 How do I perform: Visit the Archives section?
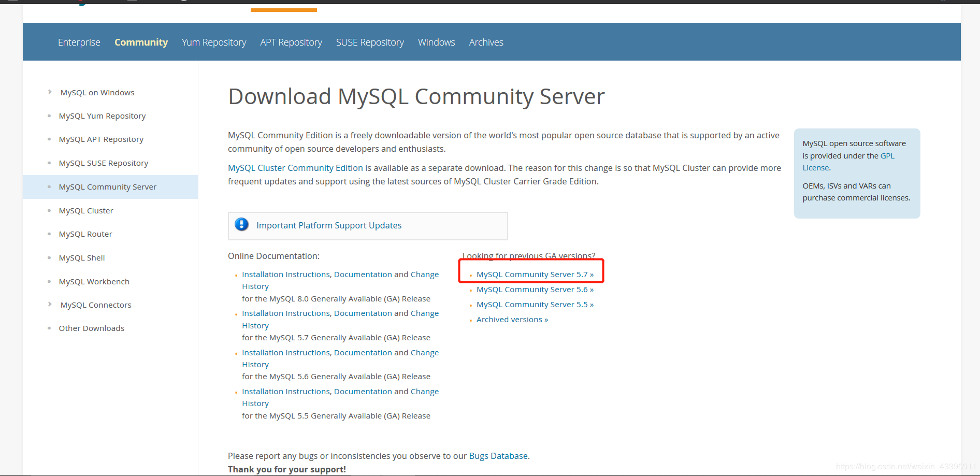[485, 42]
